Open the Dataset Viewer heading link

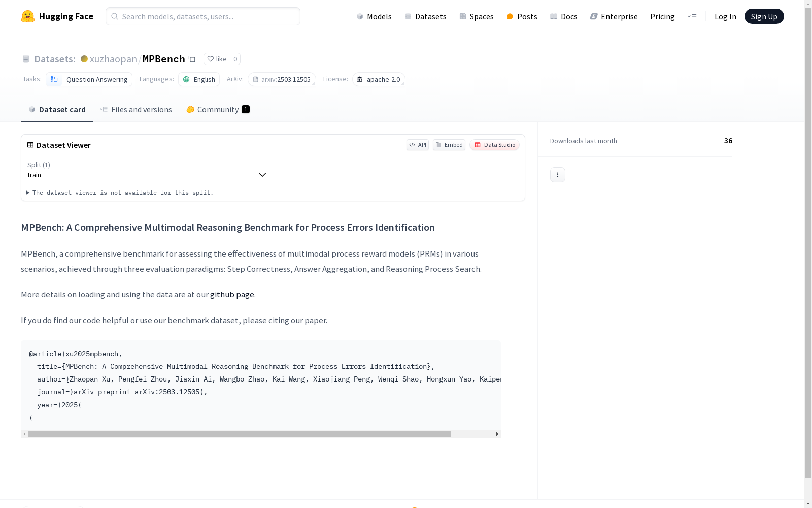pos(59,145)
